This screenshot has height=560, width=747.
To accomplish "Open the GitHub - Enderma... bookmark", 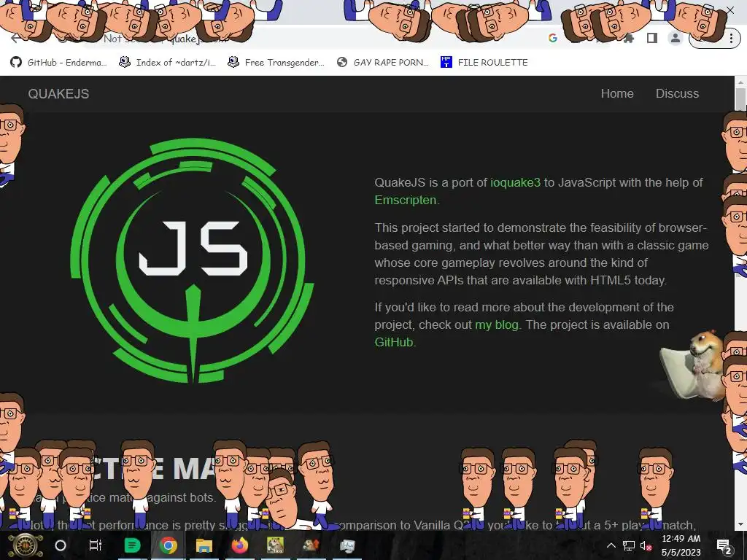I will click(58, 63).
